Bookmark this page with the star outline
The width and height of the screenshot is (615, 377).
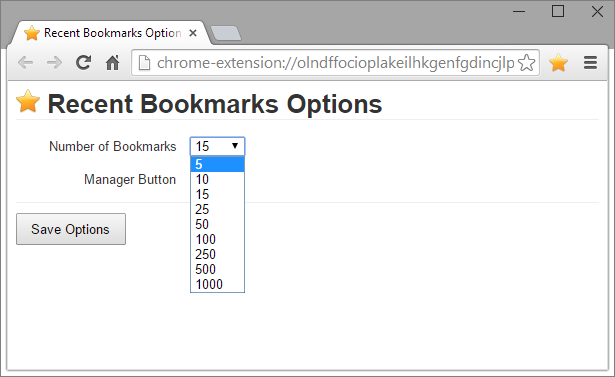click(526, 63)
